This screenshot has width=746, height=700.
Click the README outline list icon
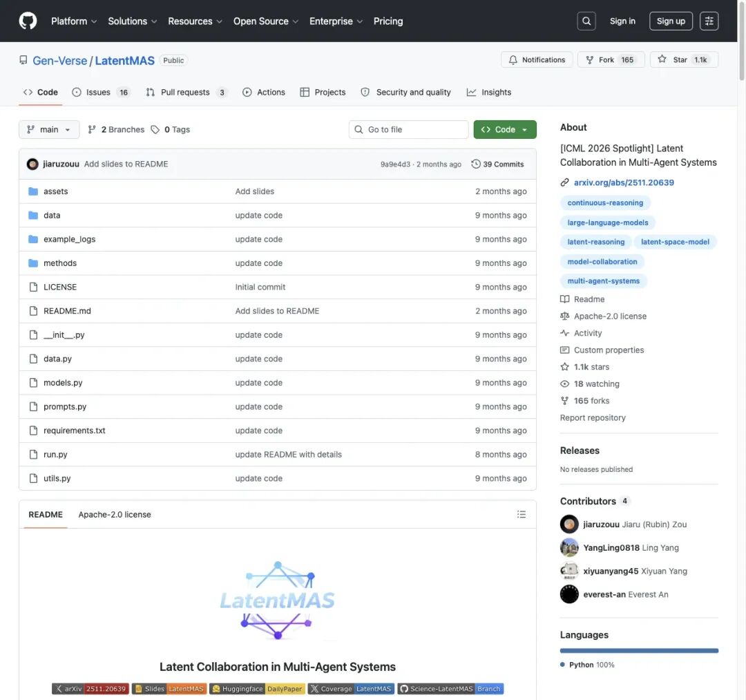[x=521, y=514]
